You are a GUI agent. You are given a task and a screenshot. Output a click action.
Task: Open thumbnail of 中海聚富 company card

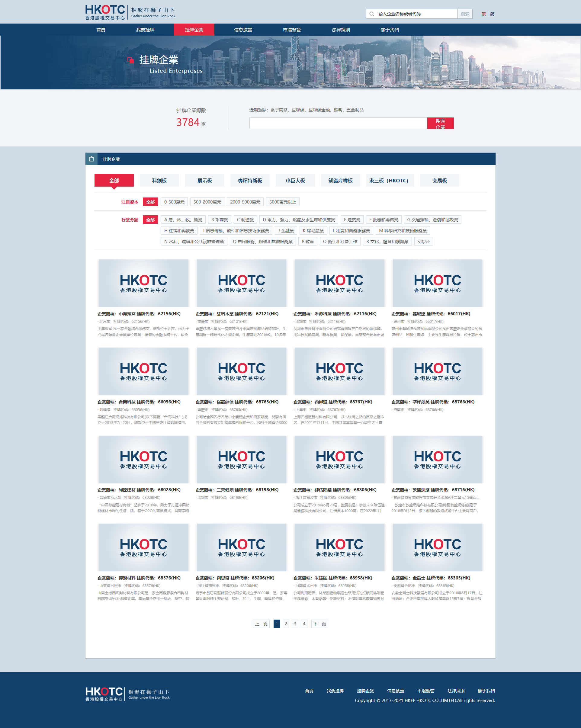143,283
